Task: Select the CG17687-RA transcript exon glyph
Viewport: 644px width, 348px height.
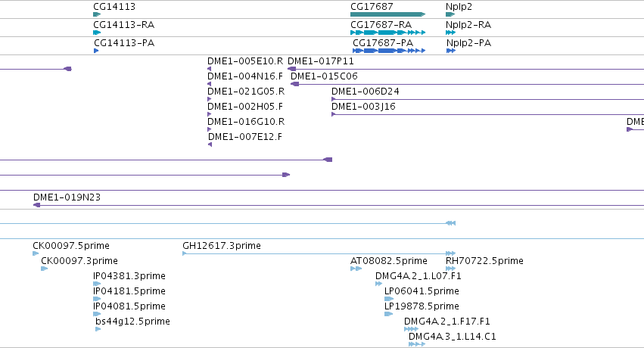Action: point(387,33)
